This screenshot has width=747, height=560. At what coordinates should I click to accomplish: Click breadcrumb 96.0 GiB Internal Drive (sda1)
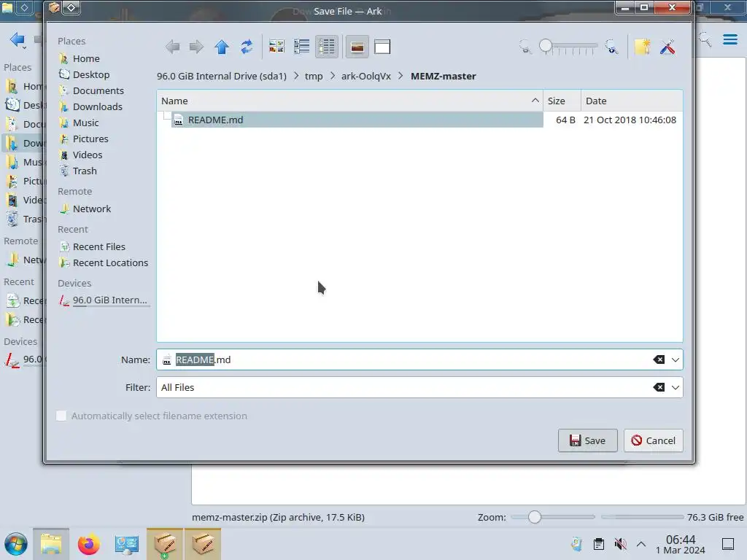[222, 76]
